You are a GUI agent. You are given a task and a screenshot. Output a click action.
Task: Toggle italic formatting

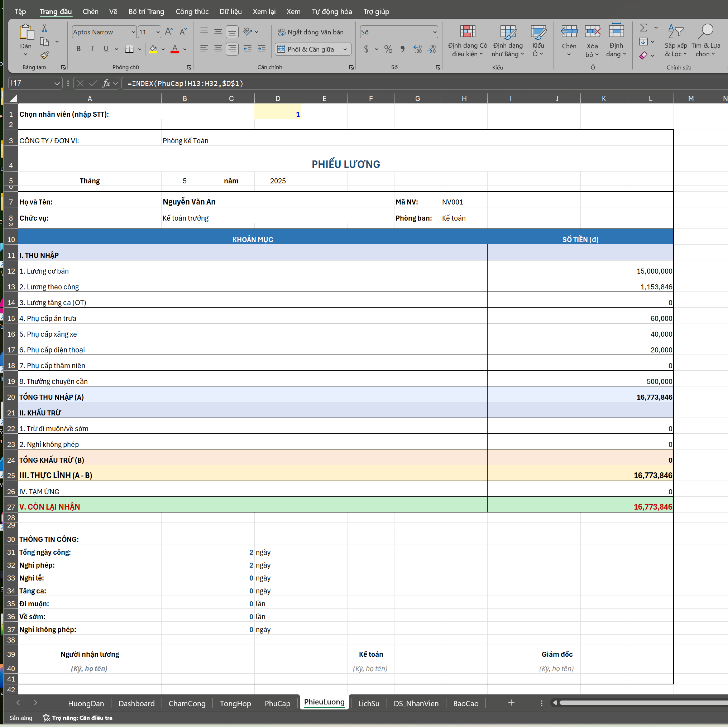click(92, 49)
